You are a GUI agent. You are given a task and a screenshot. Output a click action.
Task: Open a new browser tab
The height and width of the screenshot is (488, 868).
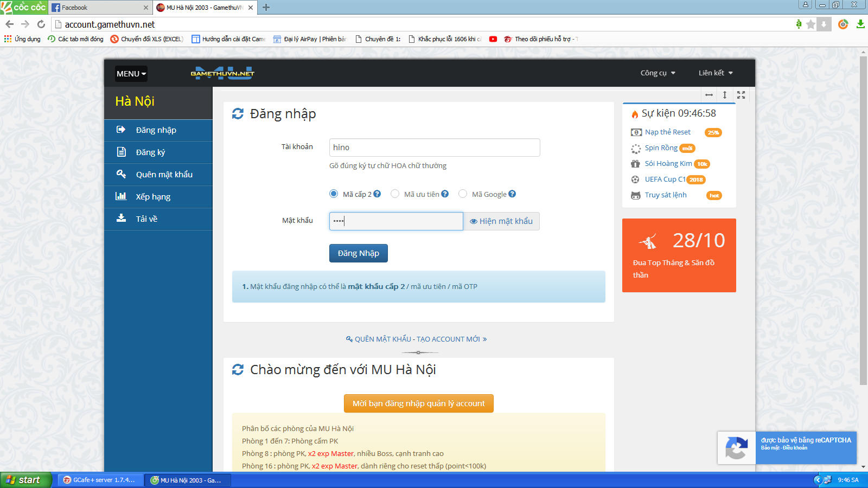click(x=266, y=8)
